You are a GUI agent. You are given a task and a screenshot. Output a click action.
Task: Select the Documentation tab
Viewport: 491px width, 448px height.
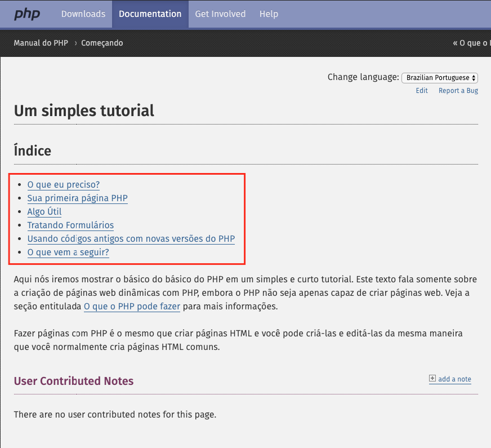pyautogui.click(x=150, y=14)
